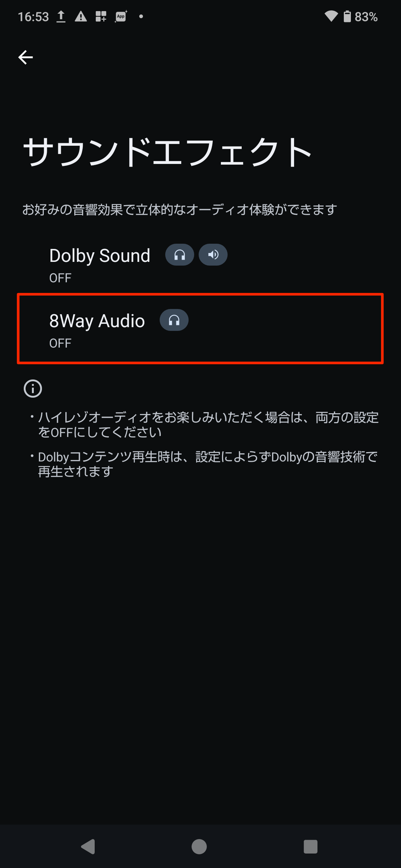Tap the recent apps square button
Viewport: 401px width, 868px height.
pyautogui.click(x=310, y=846)
